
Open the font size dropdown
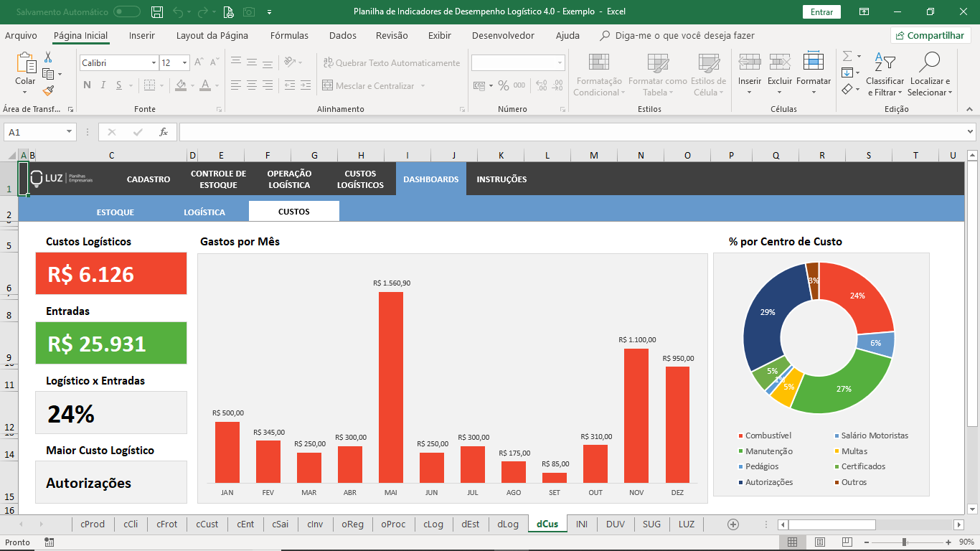pos(184,63)
